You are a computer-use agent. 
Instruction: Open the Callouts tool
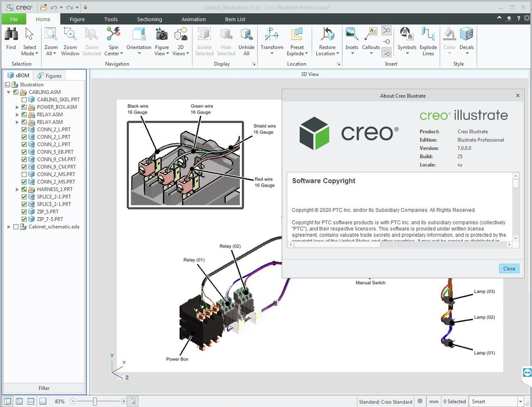pyautogui.click(x=371, y=41)
